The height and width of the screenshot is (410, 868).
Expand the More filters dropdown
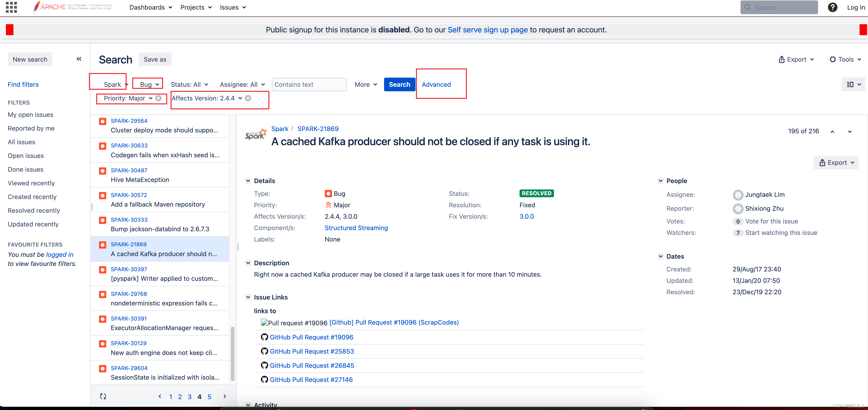point(366,84)
